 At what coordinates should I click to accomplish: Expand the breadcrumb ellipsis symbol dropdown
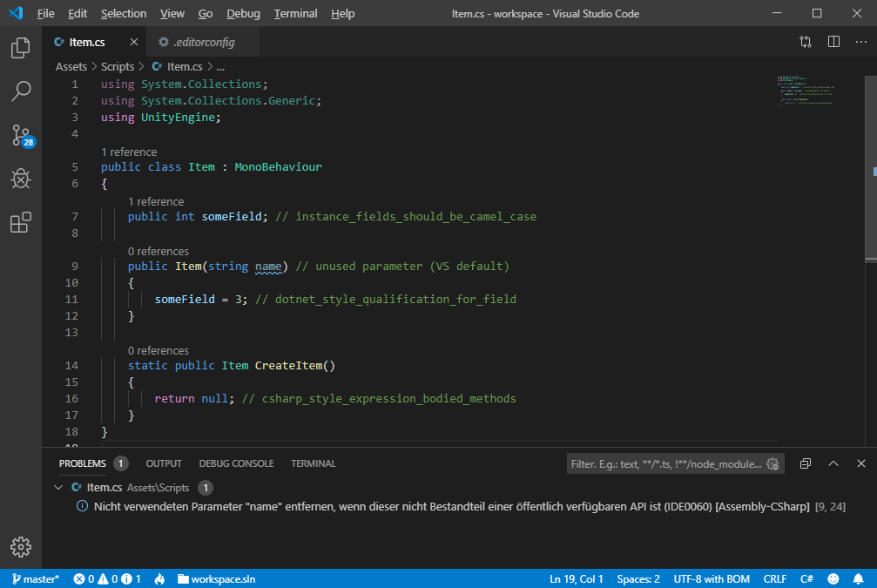[220, 66]
